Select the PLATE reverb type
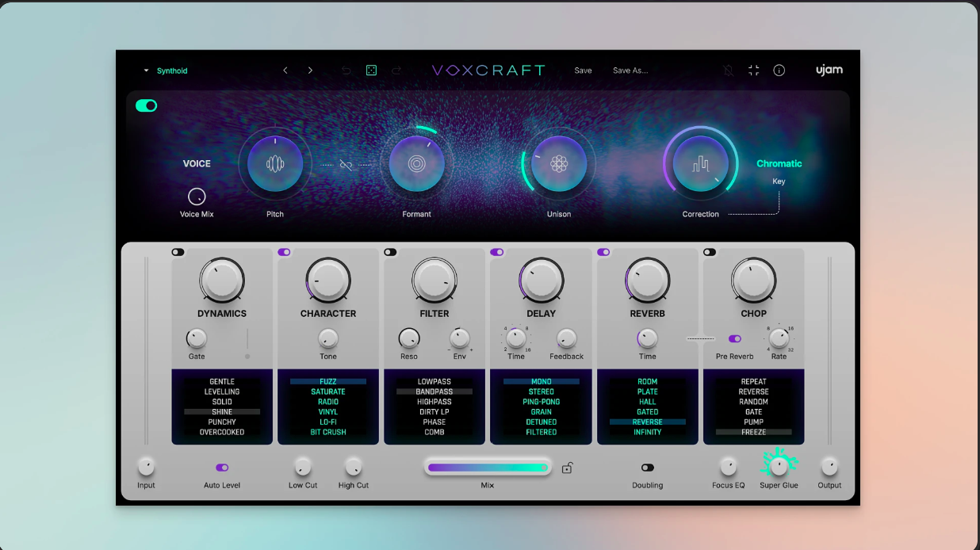This screenshot has width=980, height=550. pyautogui.click(x=648, y=391)
